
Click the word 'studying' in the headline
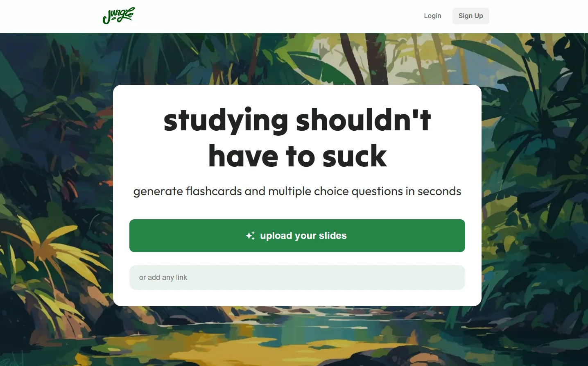pyautogui.click(x=226, y=121)
